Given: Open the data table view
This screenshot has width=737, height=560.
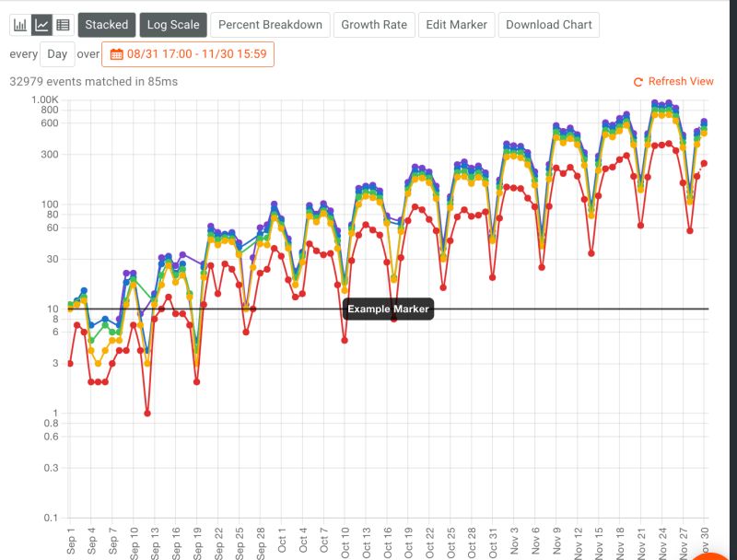Looking at the screenshot, I should click(x=64, y=25).
